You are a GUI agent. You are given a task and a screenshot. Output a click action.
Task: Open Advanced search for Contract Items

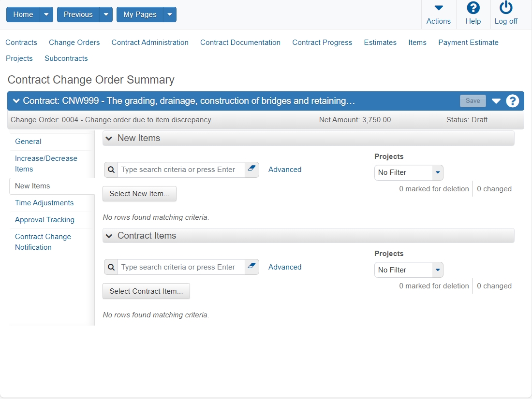[285, 267]
